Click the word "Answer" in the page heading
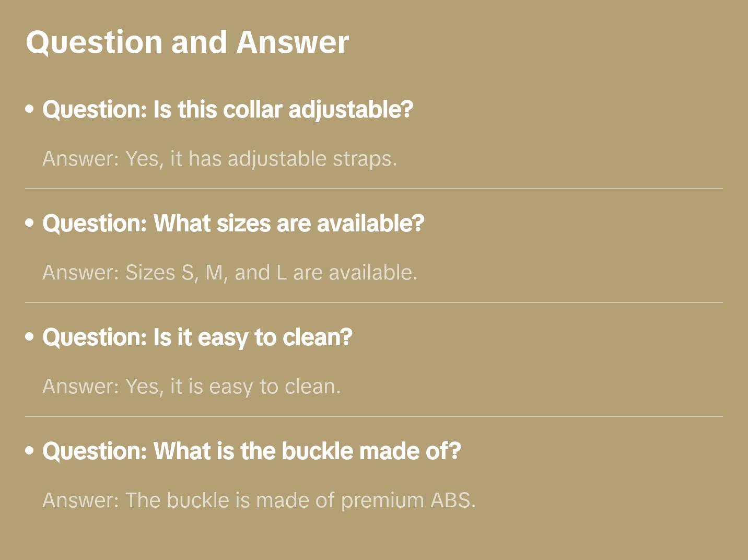748x560 pixels. (x=293, y=42)
